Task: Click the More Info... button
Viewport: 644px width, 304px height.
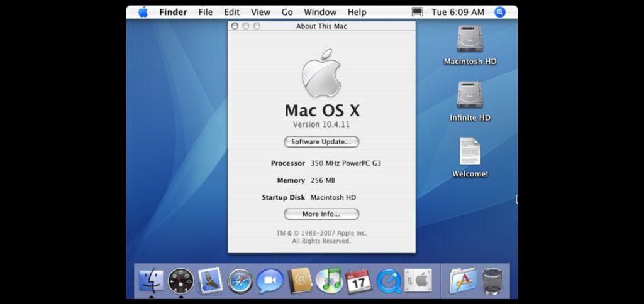Action: tap(321, 214)
